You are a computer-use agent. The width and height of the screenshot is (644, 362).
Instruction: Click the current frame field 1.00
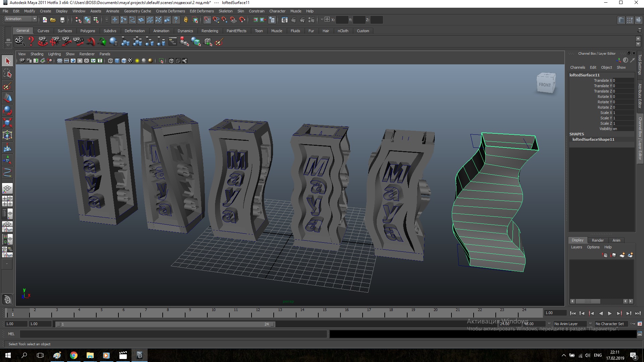pyautogui.click(x=555, y=313)
